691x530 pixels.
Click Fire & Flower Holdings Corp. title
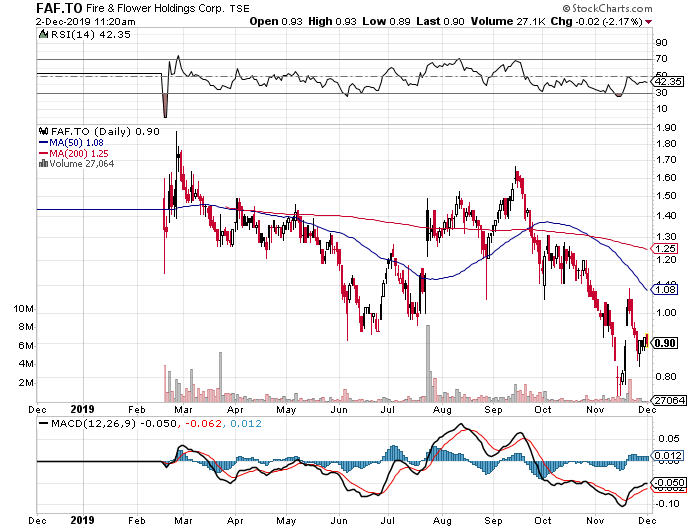point(155,8)
